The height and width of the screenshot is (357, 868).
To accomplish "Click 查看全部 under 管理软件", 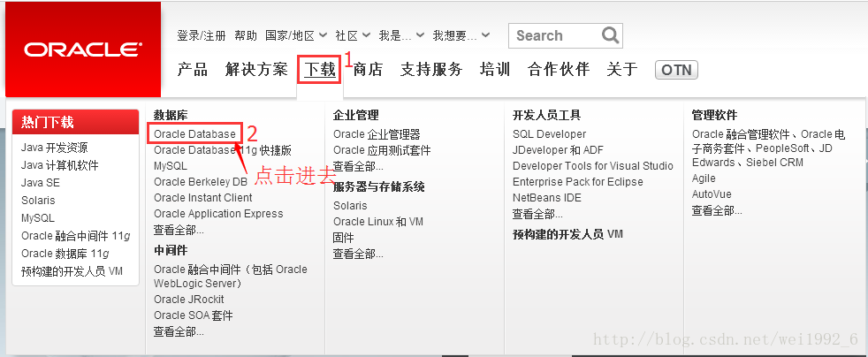I will (717, 210).
